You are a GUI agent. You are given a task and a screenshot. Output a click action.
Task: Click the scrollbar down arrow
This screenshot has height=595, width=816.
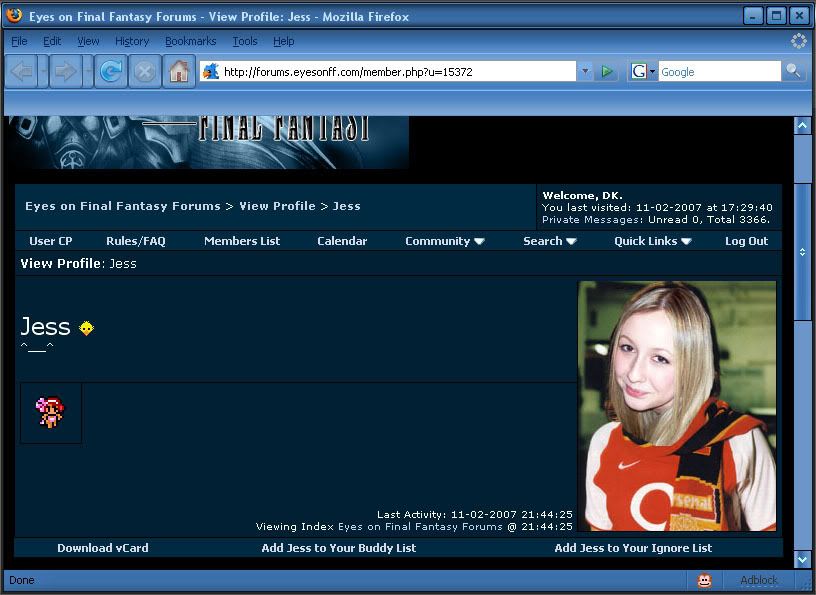(802, 560)
